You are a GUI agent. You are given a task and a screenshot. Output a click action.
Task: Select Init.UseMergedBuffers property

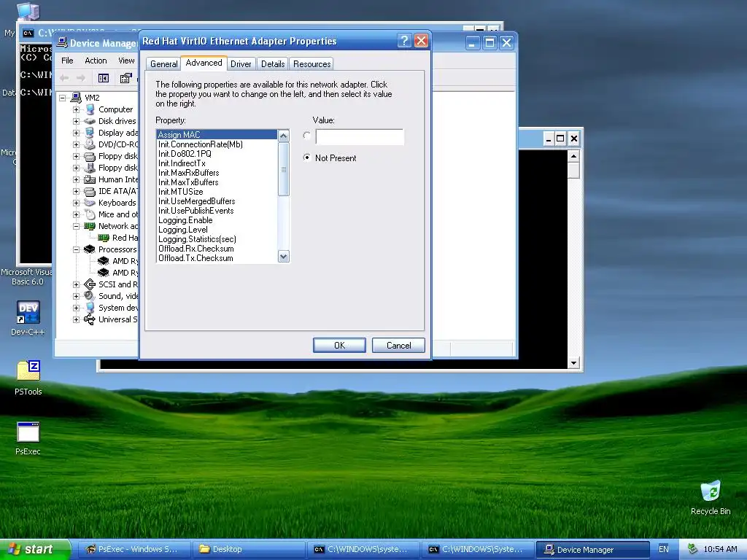pyautogui.click(x=217, y=201)
